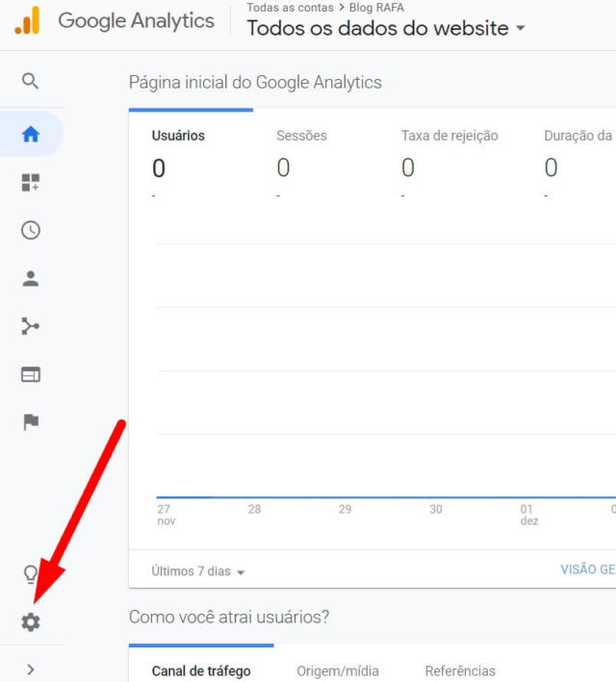The image size is (616, 682).
Task: Click the Google Analytics logo icon
Action: (27, 20)
